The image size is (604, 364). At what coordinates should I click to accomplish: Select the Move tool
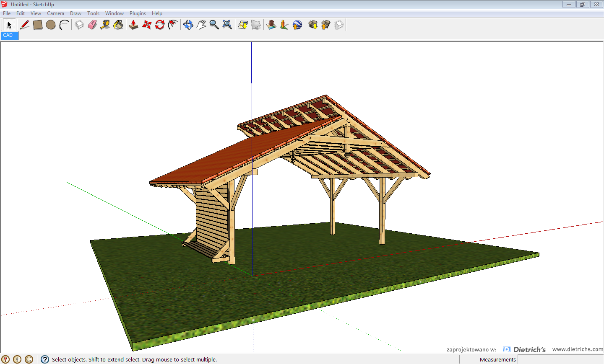(146, 25)
